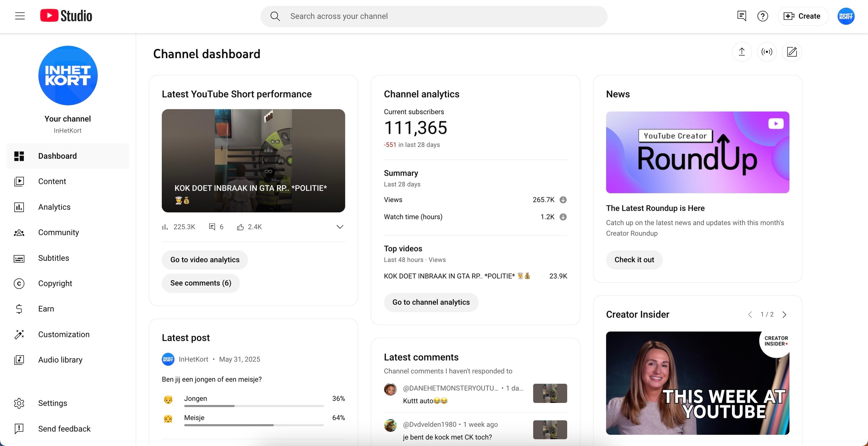Screen dimensions: 868x446
Task: Open the Earn menu item
Action: click(68, 309)
